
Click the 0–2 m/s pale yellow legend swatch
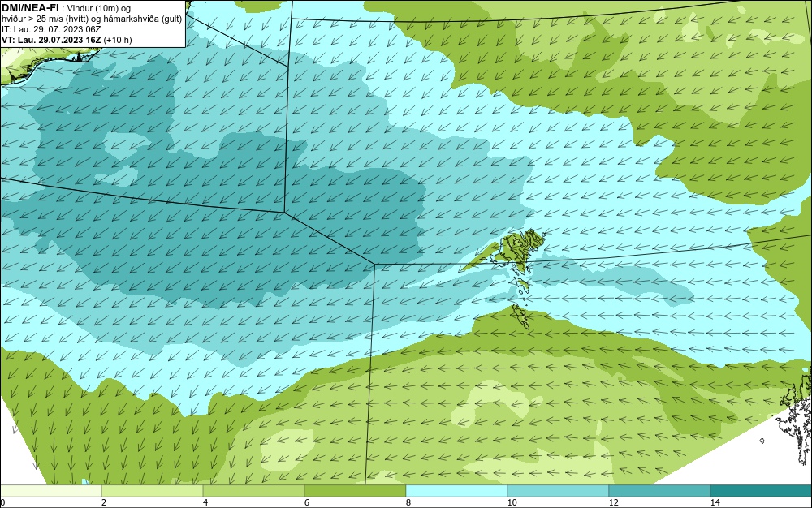click(x=50, y=491)
